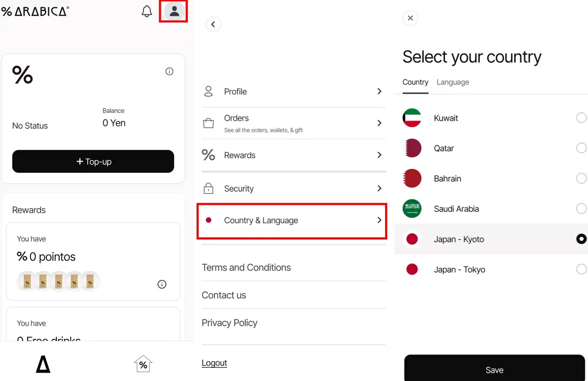Click the Logout link
The height and width of the screenshot is (381, 588).
point(215,363)
